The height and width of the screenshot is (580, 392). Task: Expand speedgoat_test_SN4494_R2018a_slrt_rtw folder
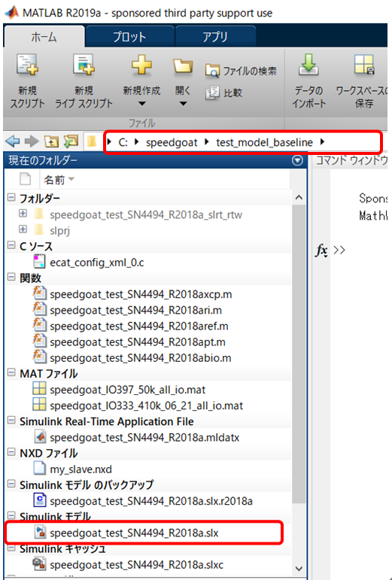[x=23, y=214]
